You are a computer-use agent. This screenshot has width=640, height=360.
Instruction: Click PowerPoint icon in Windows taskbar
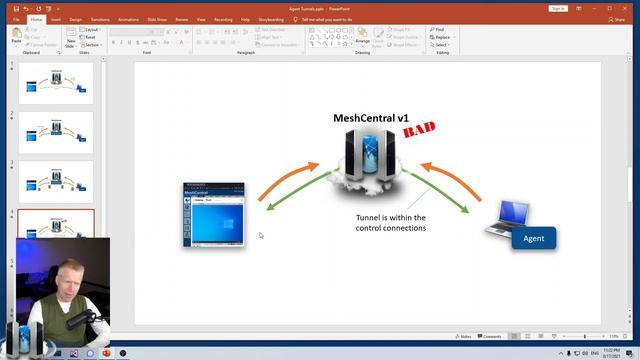[107, 353]
